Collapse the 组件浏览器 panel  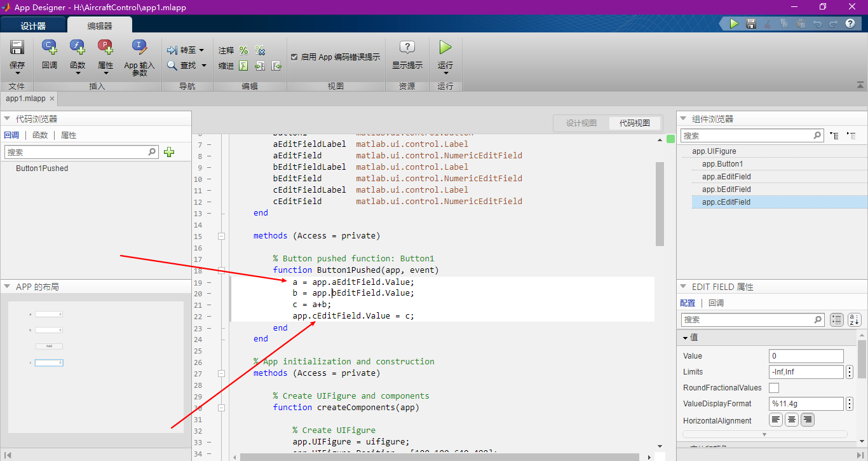point(683,119)
